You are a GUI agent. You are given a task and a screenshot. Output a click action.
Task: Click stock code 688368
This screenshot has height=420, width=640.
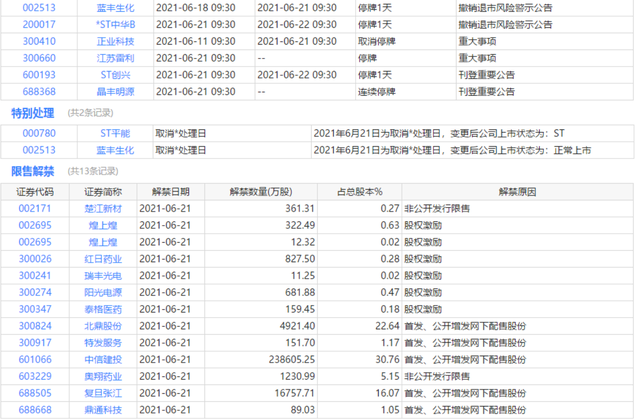39,91
